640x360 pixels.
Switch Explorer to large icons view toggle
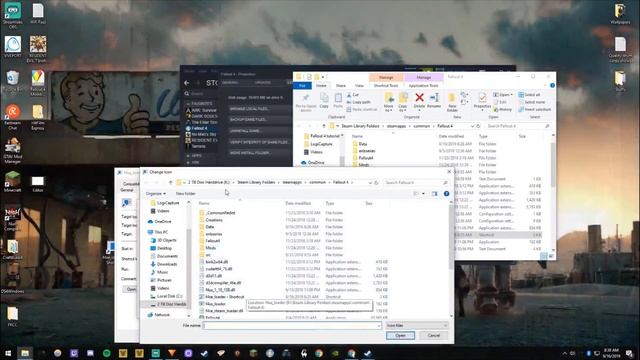click(551, 256)
